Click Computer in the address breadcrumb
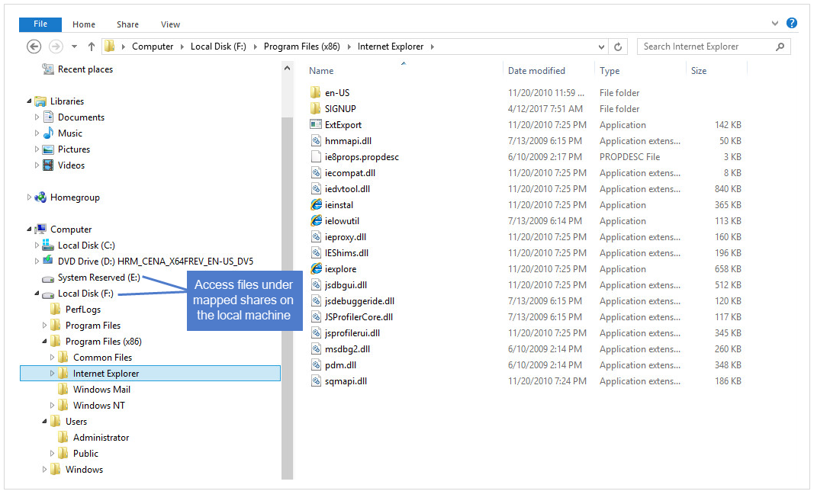Image resolution: width=830 pixels, height=504 pixels. [x=153, y=47]
